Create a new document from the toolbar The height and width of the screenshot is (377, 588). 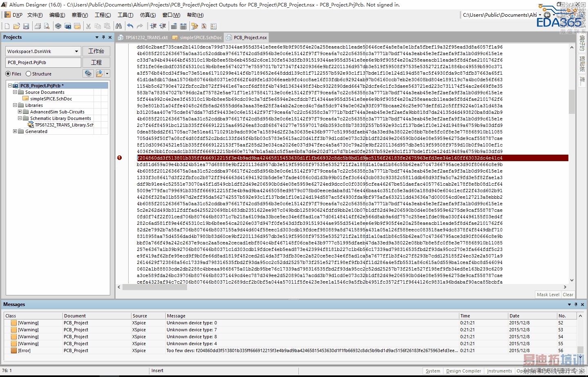tap(7, 26)
